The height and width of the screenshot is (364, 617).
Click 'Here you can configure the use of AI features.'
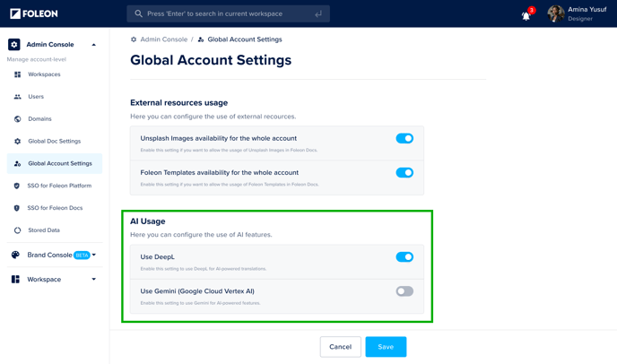point(201,235)
